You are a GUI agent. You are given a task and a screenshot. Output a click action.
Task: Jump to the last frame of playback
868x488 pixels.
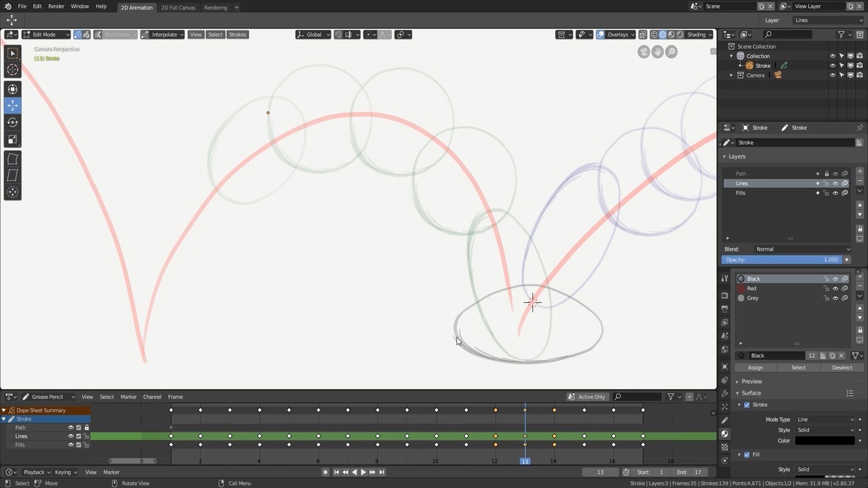382,472
